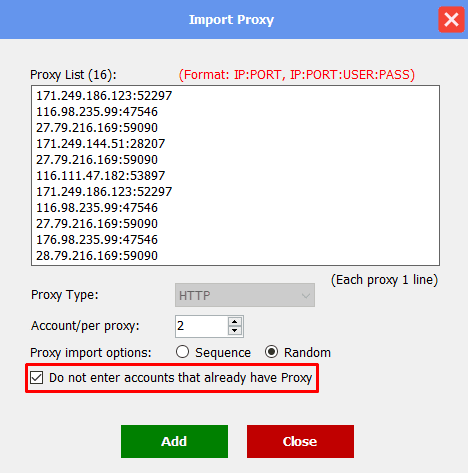Click the second proxy list line 116.98.235.99:47546
Image resolution: width=468 pixels, height=473 pixels.
click(x=97, y=112)
